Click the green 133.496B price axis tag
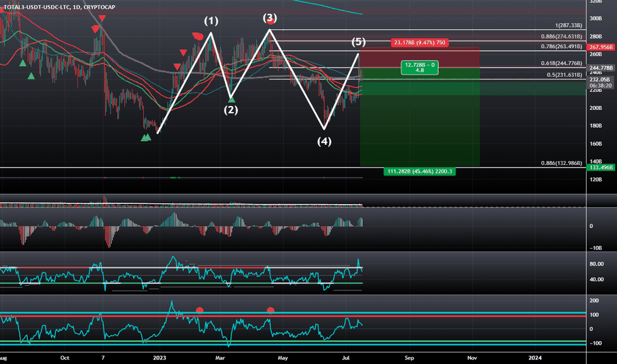This screenshot has height=364, width=617. pyautogui.click(x=601, y=167)
